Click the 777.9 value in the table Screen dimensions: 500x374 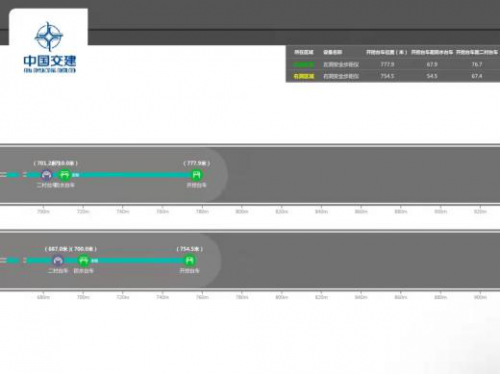click(387, 64)
